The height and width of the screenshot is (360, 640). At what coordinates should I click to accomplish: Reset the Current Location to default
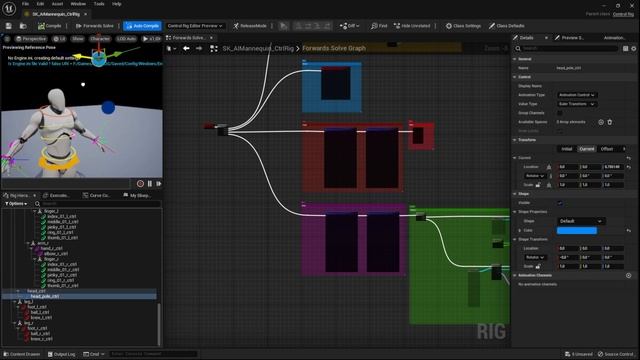(x=629, y=167)
